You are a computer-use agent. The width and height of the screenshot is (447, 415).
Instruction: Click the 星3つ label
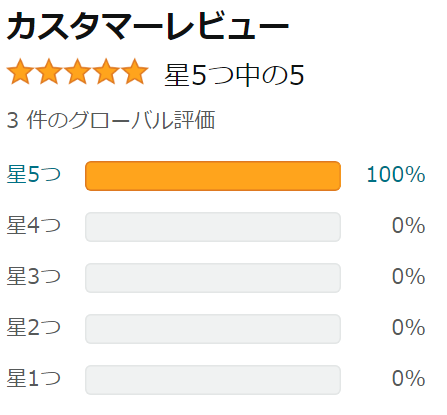pos(34,276)
